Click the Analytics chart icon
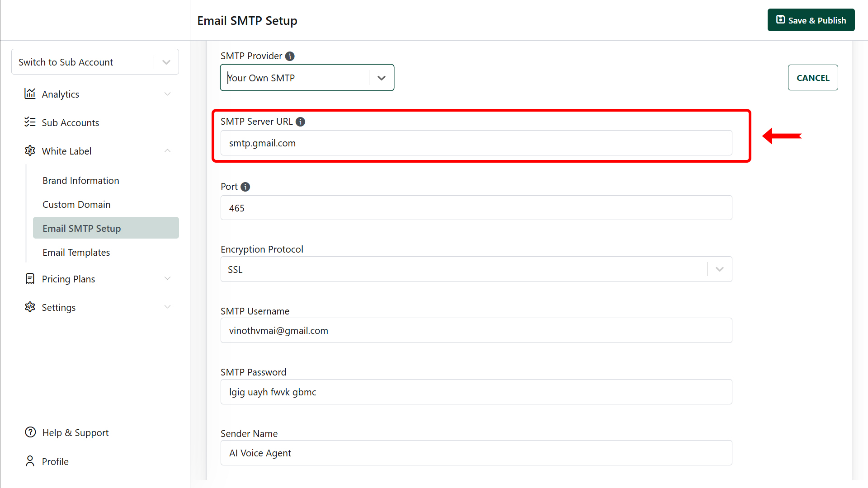 [30, 94]
